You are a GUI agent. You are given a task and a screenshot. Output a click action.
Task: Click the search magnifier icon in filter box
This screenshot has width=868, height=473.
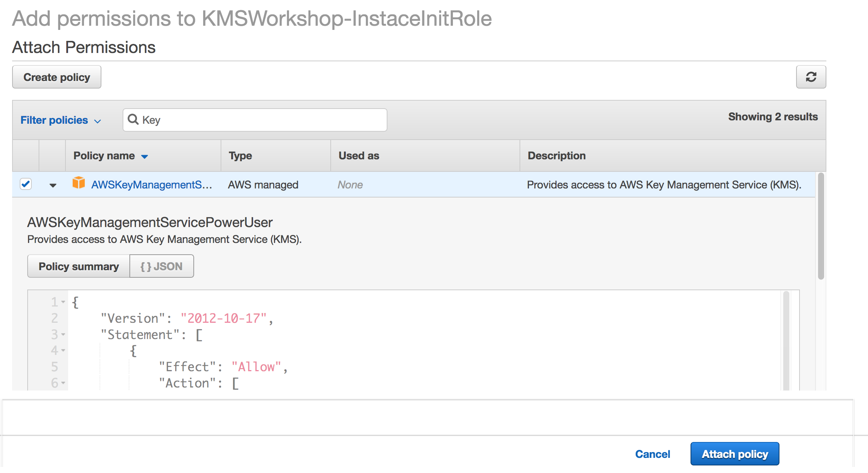coord(133,120)
